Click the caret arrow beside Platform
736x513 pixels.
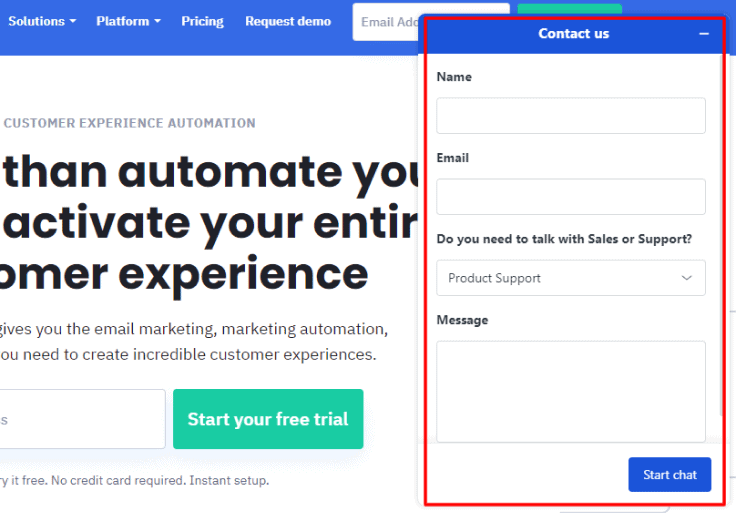[157, 22]
